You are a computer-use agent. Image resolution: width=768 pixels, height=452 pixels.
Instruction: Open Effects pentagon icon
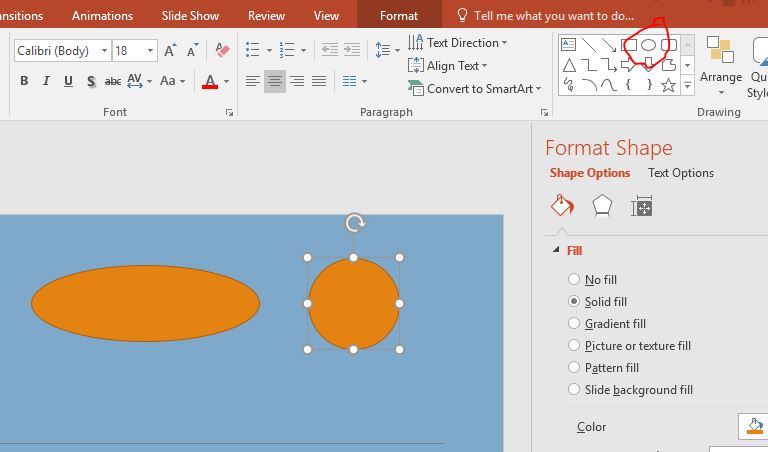602,206
